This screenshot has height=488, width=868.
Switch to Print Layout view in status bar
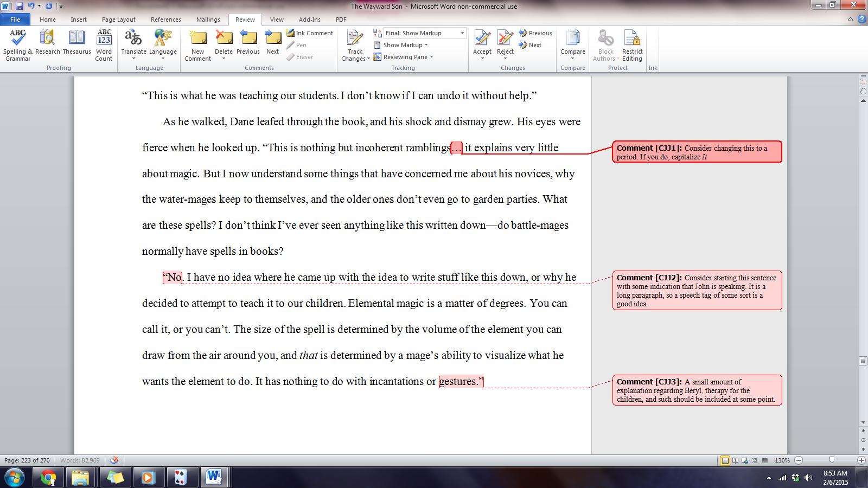725,460
